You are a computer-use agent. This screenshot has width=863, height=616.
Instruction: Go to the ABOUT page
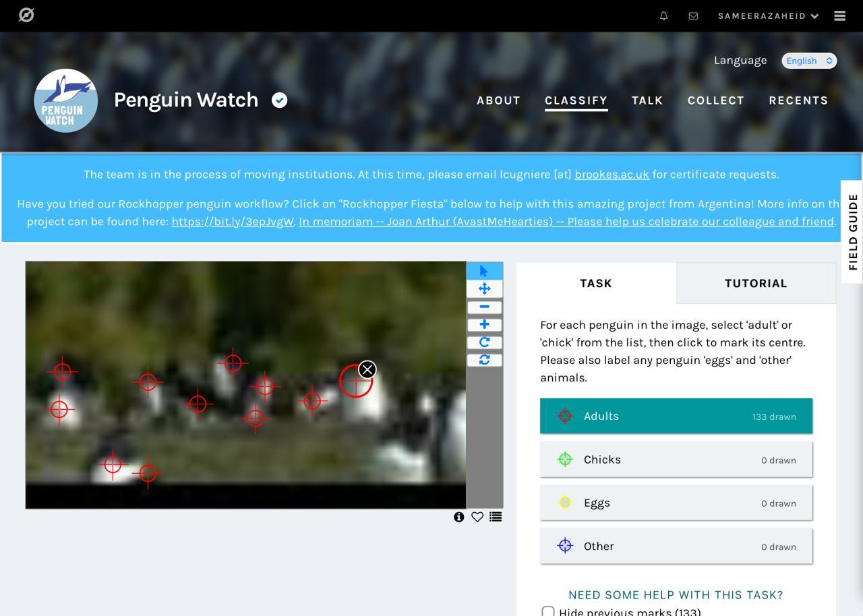498,100
